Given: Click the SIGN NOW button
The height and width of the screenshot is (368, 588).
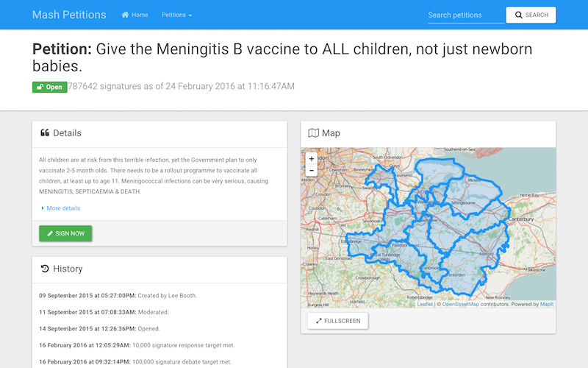Looking at the screenshot, I should (x=65, y=233).
